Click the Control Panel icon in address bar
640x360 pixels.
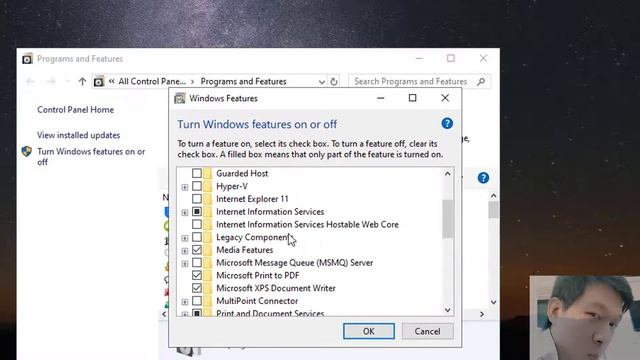click(x=98, y=82)
